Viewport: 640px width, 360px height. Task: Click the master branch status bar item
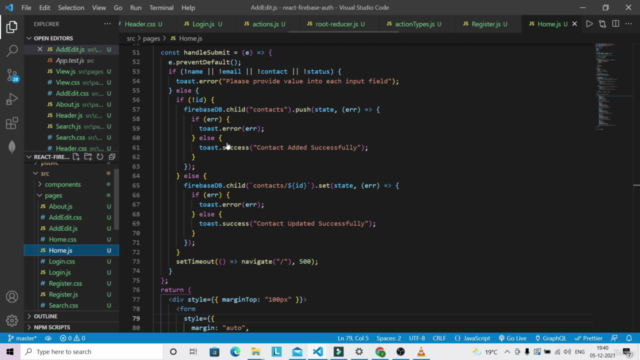click(x=22, y=338)
